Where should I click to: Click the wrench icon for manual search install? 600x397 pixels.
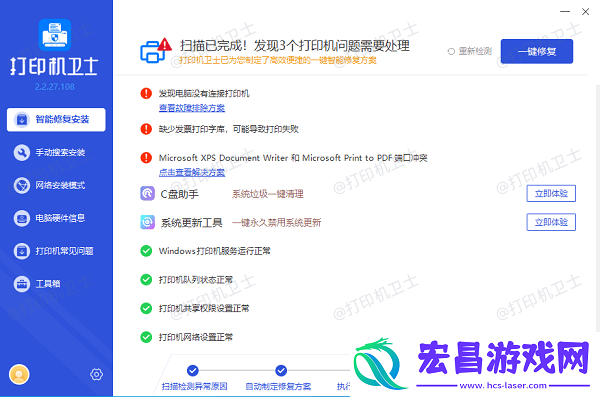(x=22, y=152)
